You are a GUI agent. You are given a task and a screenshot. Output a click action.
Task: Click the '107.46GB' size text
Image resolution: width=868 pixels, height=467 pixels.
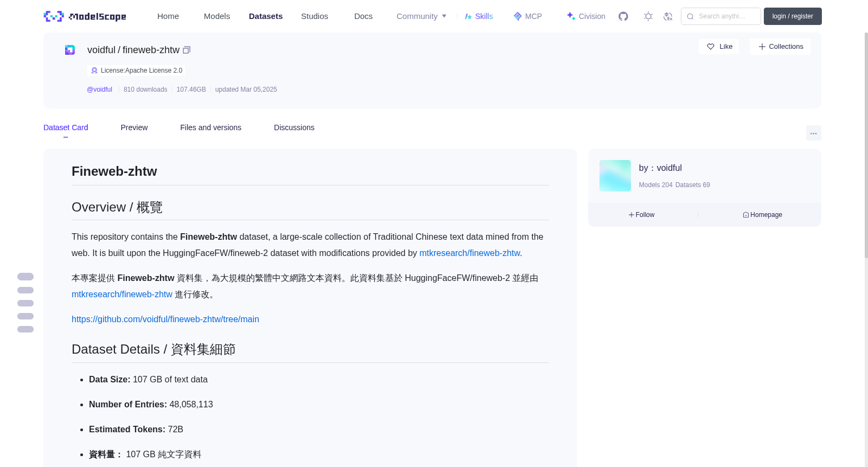click(x=191, y=89)
